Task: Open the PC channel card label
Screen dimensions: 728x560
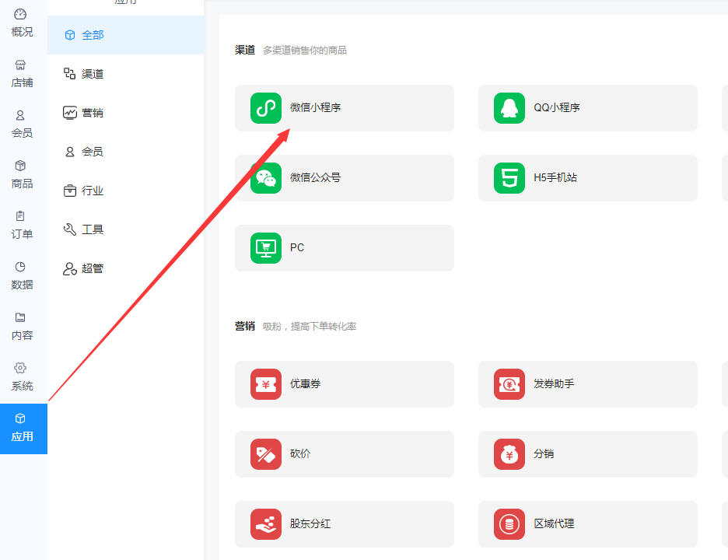Action: [x=297, y=247]
